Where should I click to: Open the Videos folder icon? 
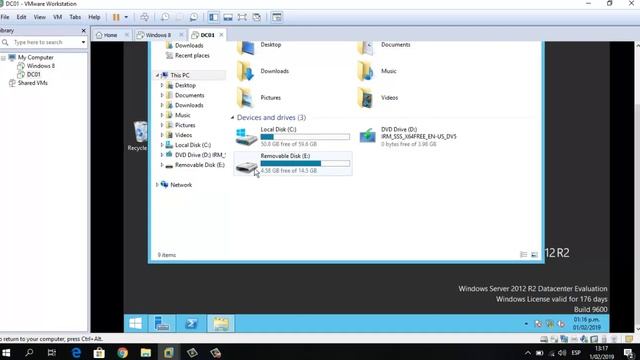click(x=366, y=98)
